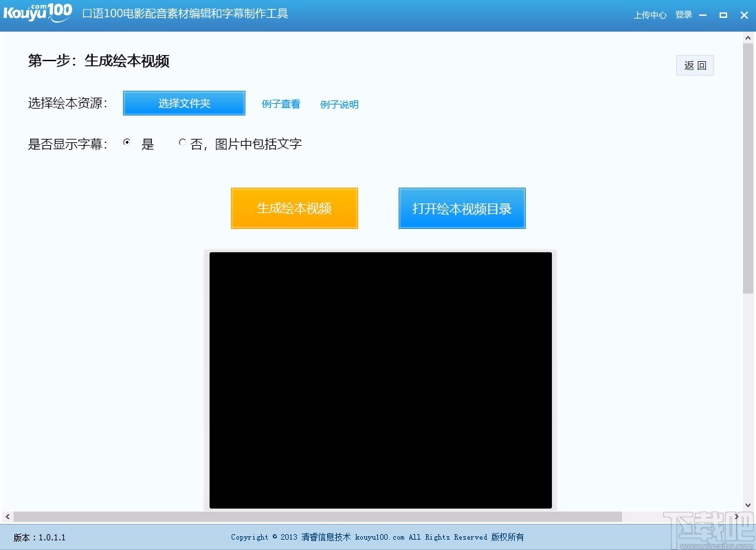Open the 选择文件夹 folder picker
This screenshot has height=550, width=756.
pyautogui.click(x=184, y=102)
